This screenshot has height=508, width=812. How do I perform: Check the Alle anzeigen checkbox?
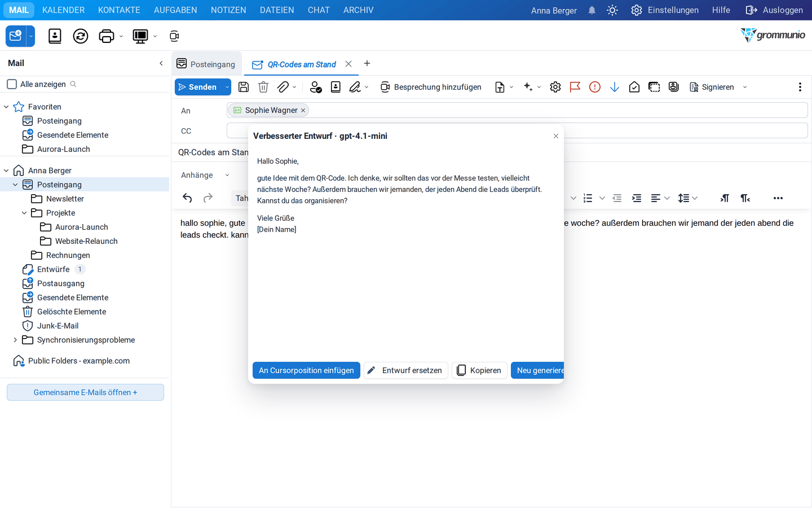coord(12,84)
